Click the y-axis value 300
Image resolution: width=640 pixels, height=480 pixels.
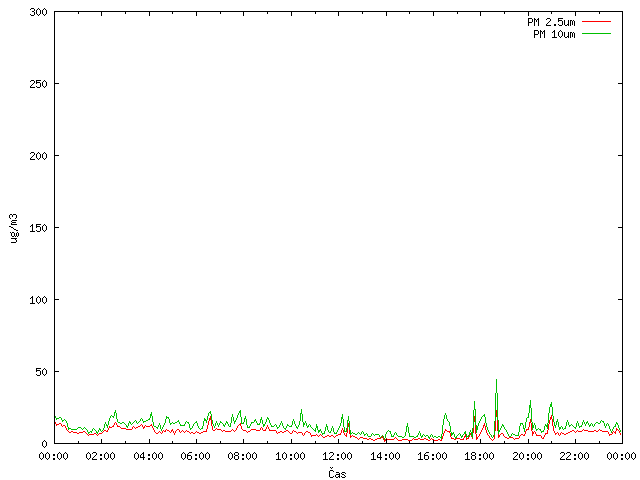point(38,12)
